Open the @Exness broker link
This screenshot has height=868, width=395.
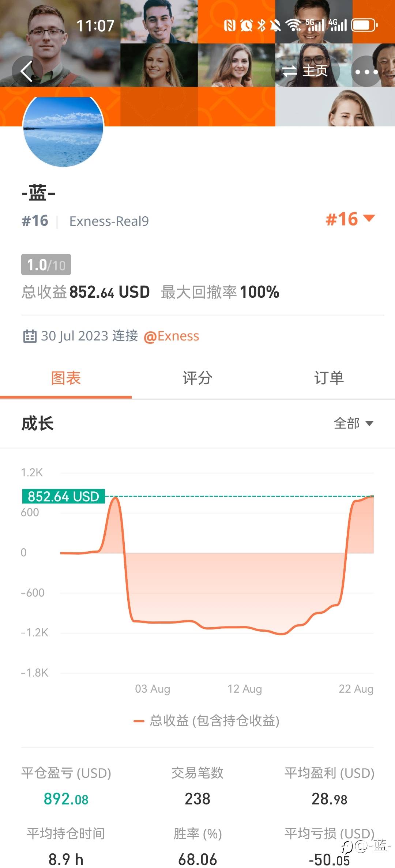[x=172, y=336]
